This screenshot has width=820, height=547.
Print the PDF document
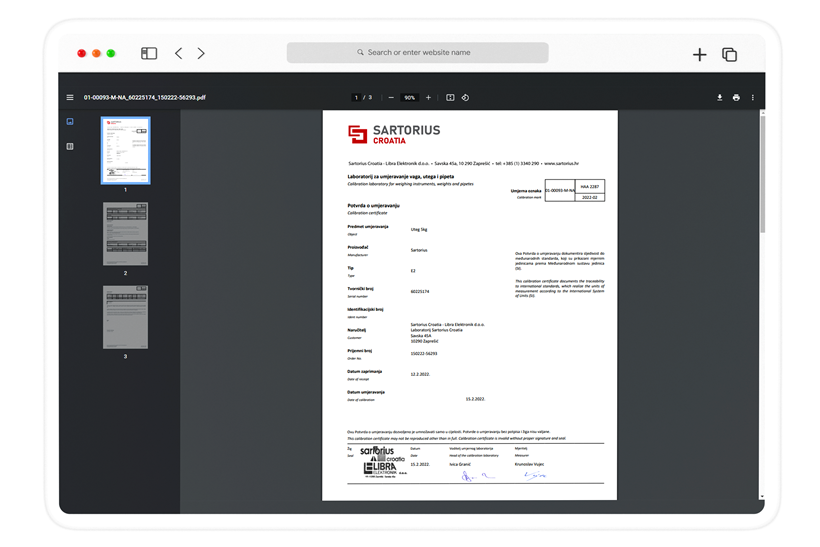pos(736,98)
